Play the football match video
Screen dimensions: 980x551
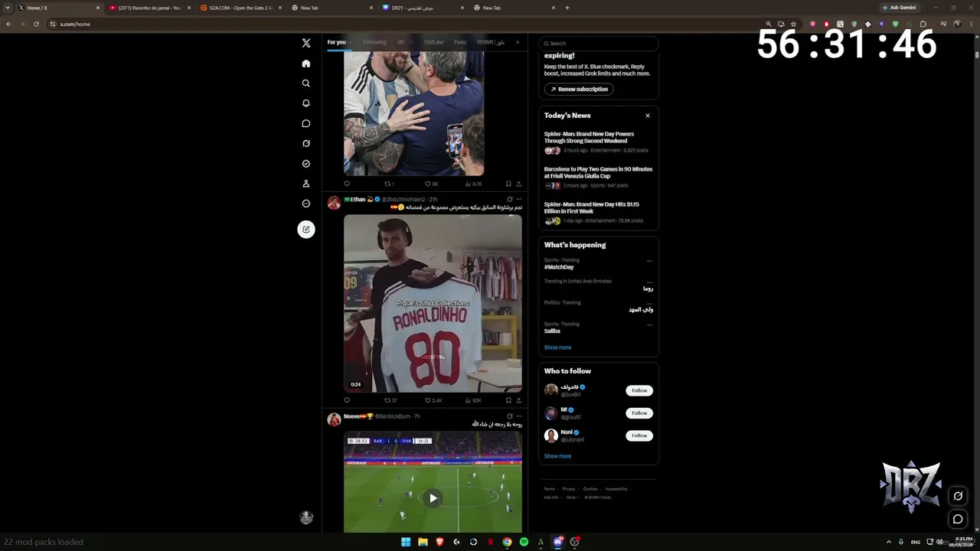(433, 498)
